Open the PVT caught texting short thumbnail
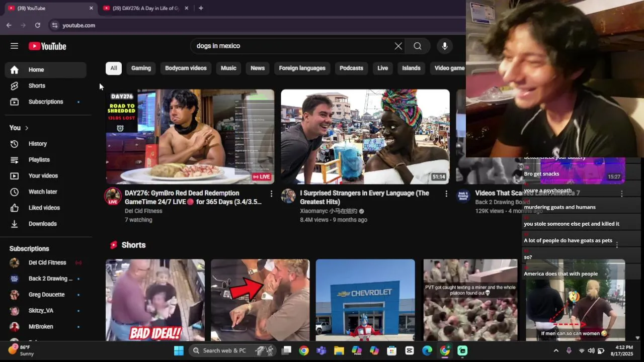Image resolution: width=644 pixels, height=362 pixels. click(x=470, y=300)
